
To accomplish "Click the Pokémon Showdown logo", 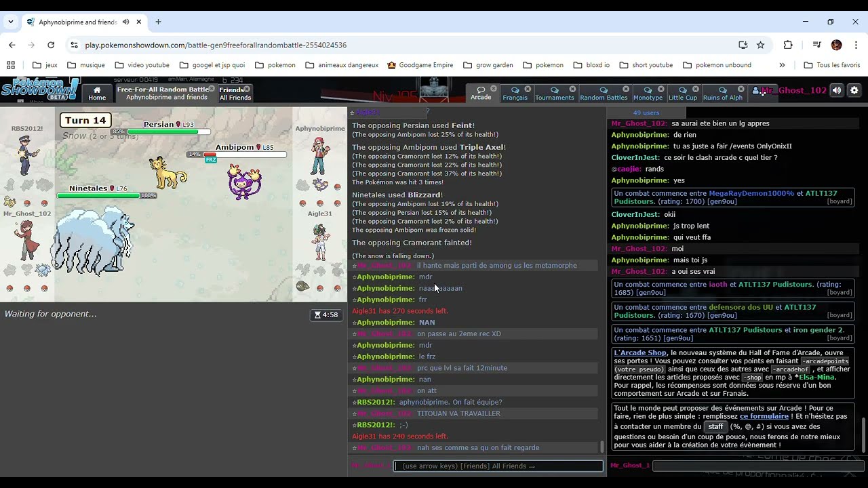I will [x=41, y=89].
